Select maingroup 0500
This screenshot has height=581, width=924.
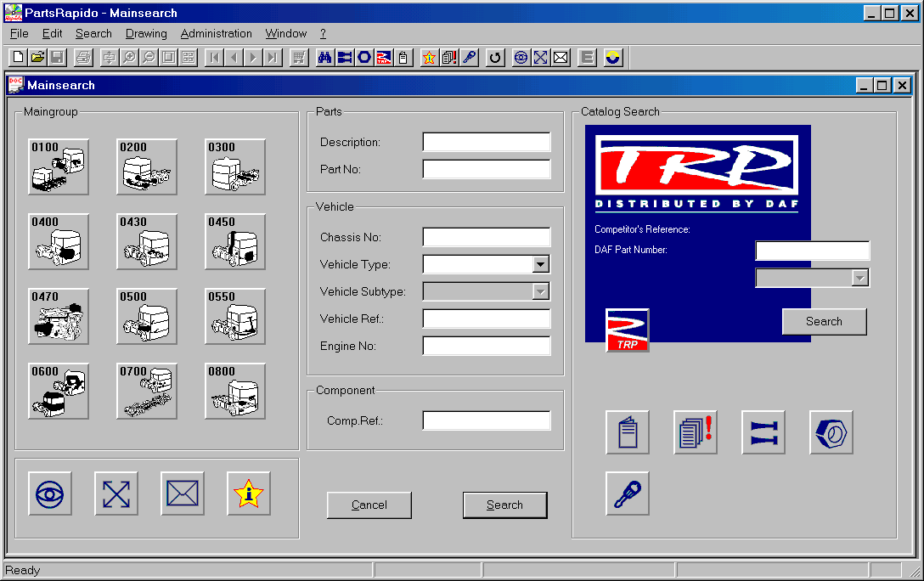click(x=147, y=317)
